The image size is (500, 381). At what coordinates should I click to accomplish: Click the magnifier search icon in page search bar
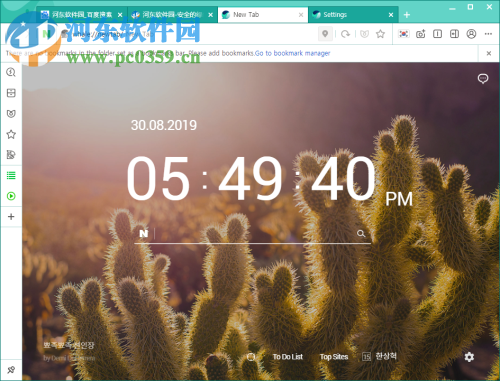pyautogui.click(x=361, y=233)
